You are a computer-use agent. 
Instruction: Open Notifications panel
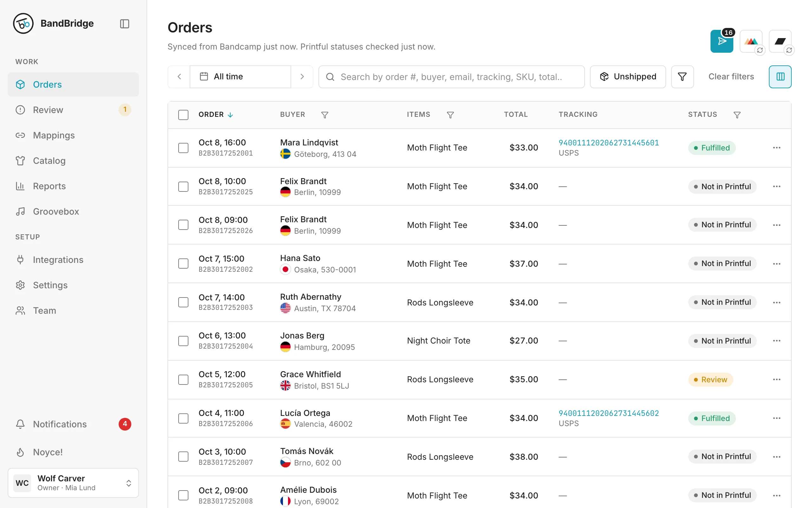pyautogui.click(x=73, y=424)
